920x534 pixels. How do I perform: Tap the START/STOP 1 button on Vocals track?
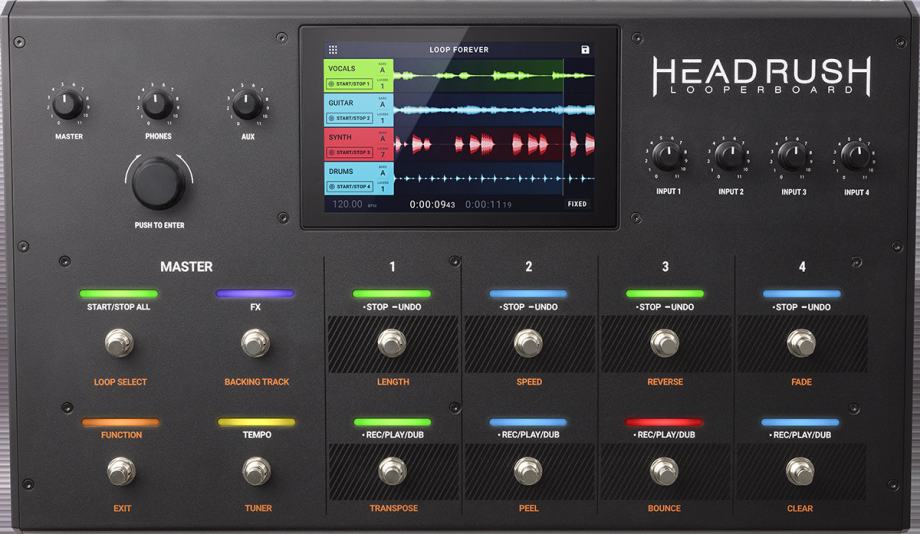point(350,84)
